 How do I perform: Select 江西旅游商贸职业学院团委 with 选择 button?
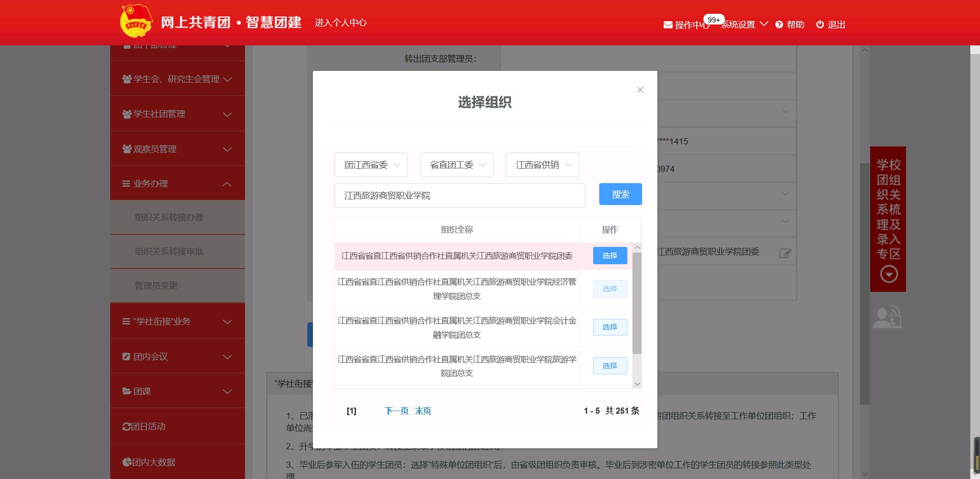click(x=610, y=256)
